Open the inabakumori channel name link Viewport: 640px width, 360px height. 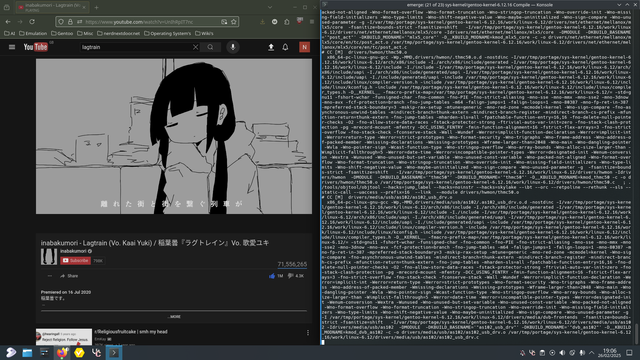click(x=73, y=251)
